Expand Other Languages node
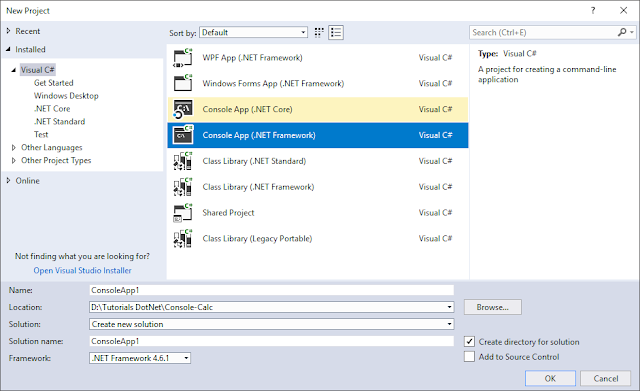Image resolution: width=640 pixels, height=391 pixels. coord(13,147)
